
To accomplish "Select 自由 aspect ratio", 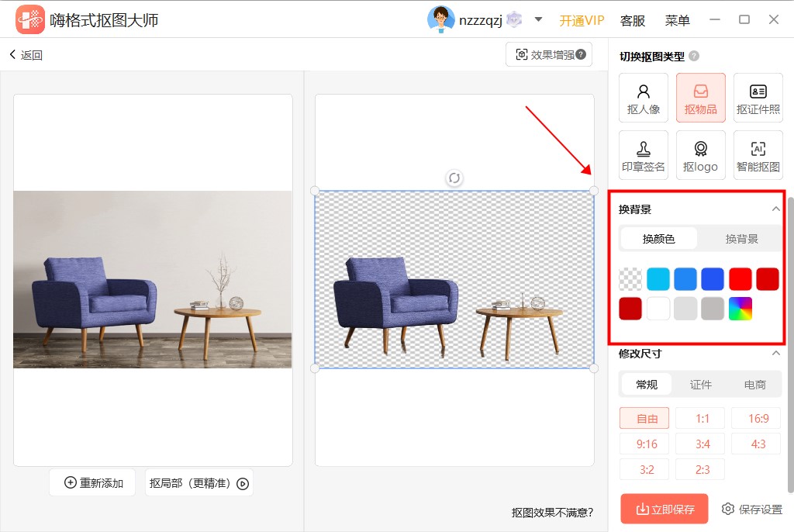I will [x=644, y=418].
